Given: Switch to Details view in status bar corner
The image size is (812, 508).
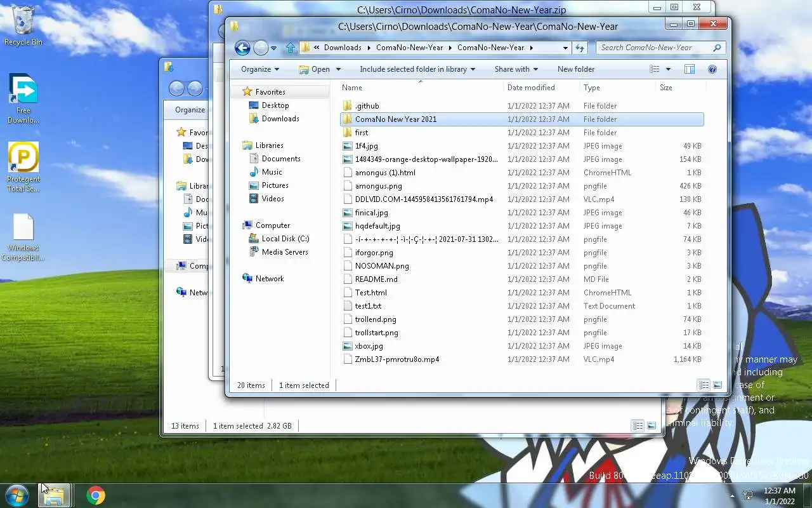Looking at the screenshot, I should [704, 385].
